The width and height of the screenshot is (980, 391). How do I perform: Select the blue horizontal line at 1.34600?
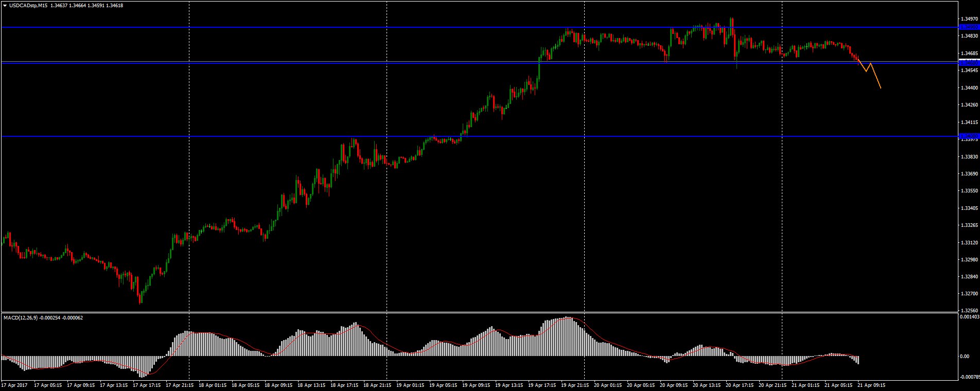(479, 62)
